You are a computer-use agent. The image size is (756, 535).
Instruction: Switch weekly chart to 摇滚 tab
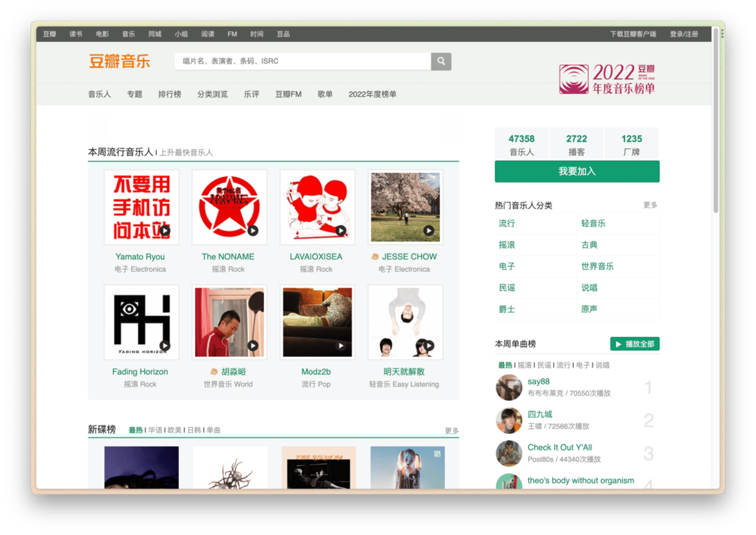[x=525, y=365]
